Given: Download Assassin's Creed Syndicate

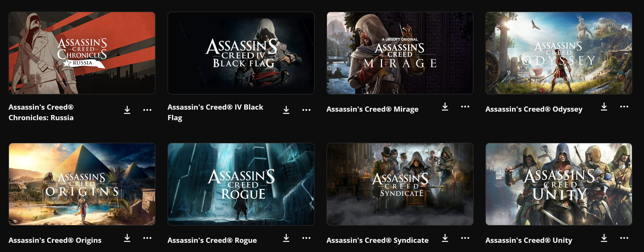Looking at the screenshot, I should click(445, 238).
